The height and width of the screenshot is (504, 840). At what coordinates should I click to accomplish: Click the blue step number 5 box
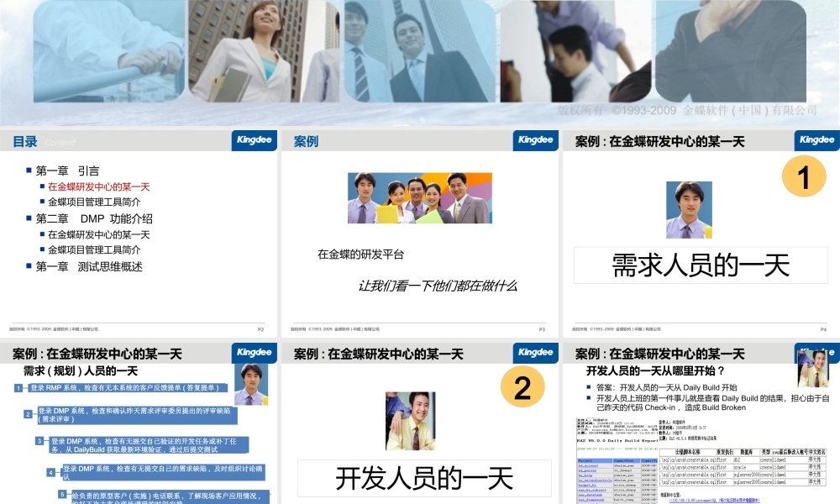pos(63,495)
